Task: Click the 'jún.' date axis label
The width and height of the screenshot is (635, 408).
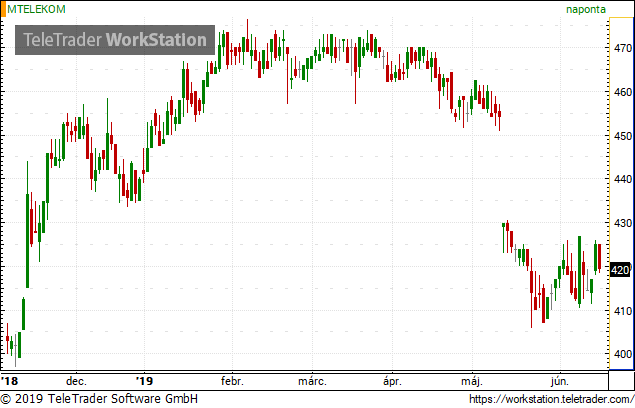Action: [x=560, y=381]
